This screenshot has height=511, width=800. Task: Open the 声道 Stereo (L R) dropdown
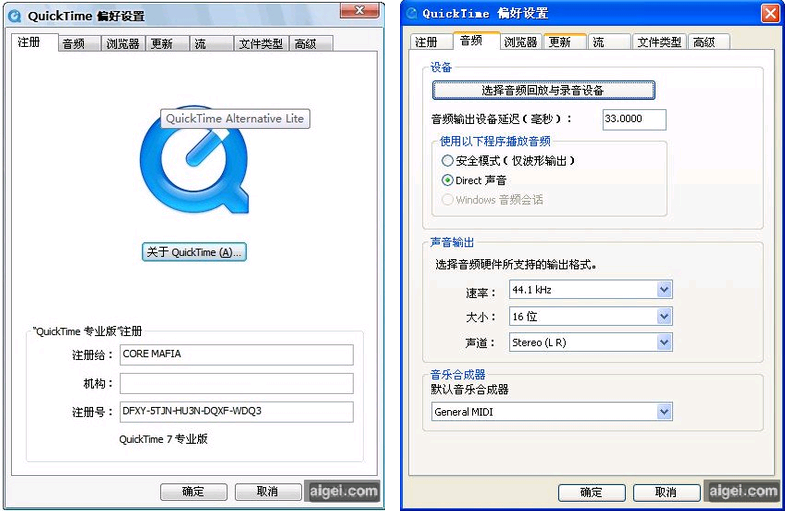(x=590, y=342)
